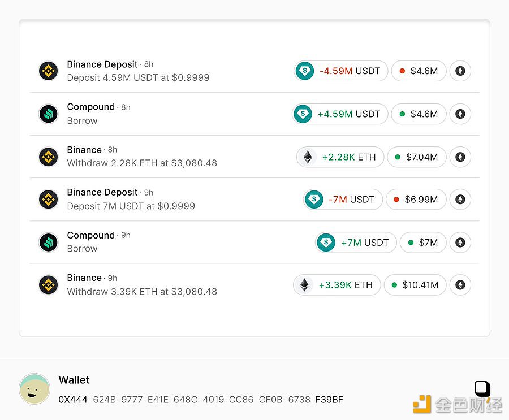Open the -4.59M USDT amount pill

pyautogui.click(x=341, y=71)
